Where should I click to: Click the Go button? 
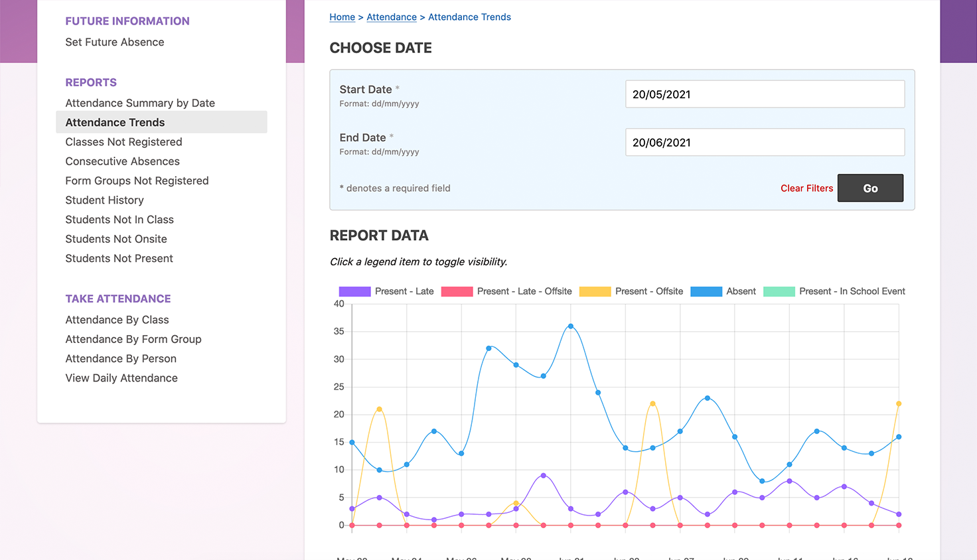click(870, 188)
